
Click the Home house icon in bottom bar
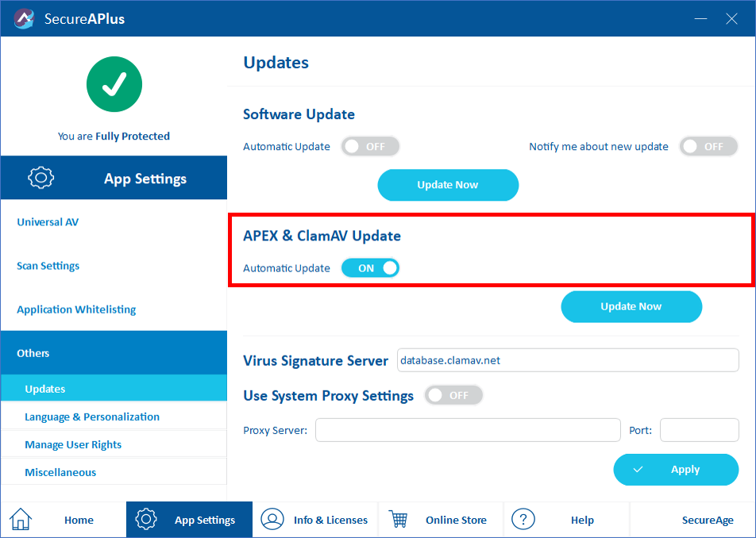click(21, 520)
